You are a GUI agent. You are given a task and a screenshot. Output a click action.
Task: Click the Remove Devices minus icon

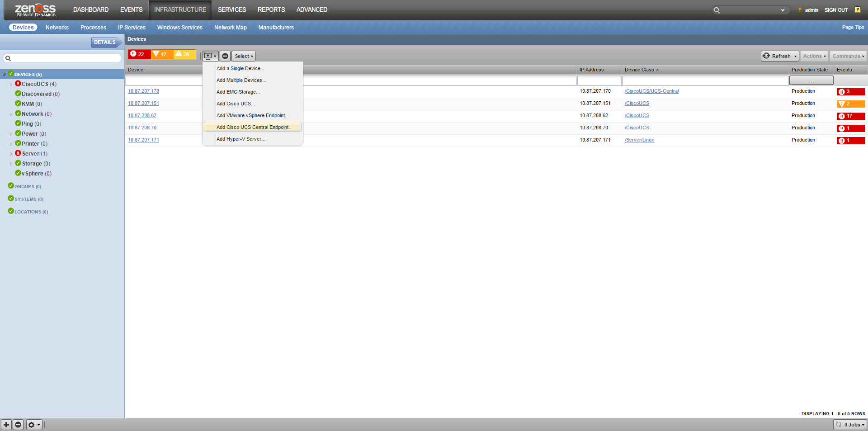pyautogui.click(x=225, y=56)
